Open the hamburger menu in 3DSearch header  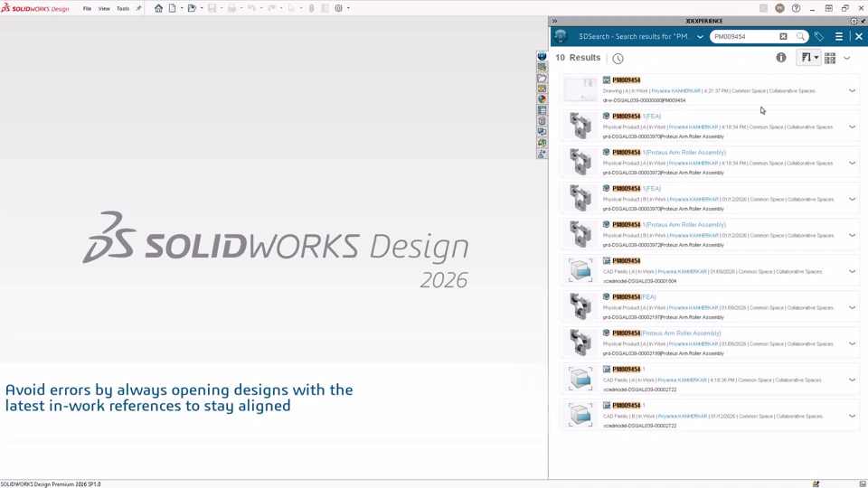(839, 36)
